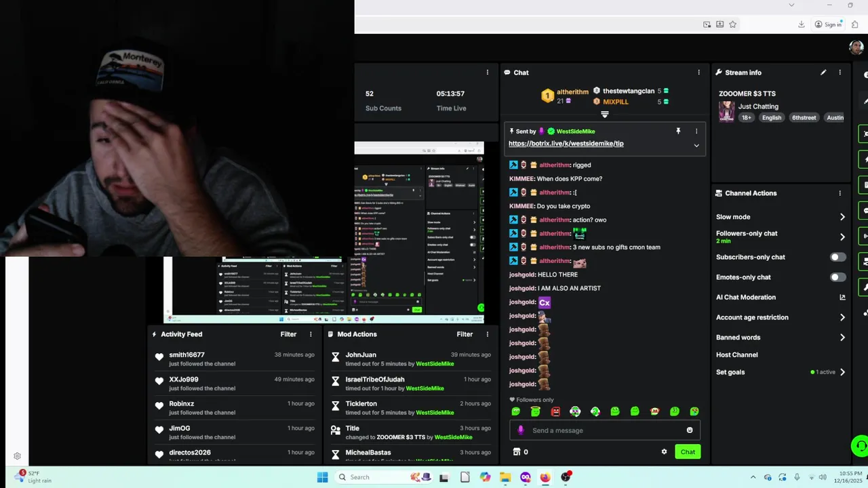Click Robinxz in Activity Feed
This screenshot has height=488, width=868.
pos(182,404)
